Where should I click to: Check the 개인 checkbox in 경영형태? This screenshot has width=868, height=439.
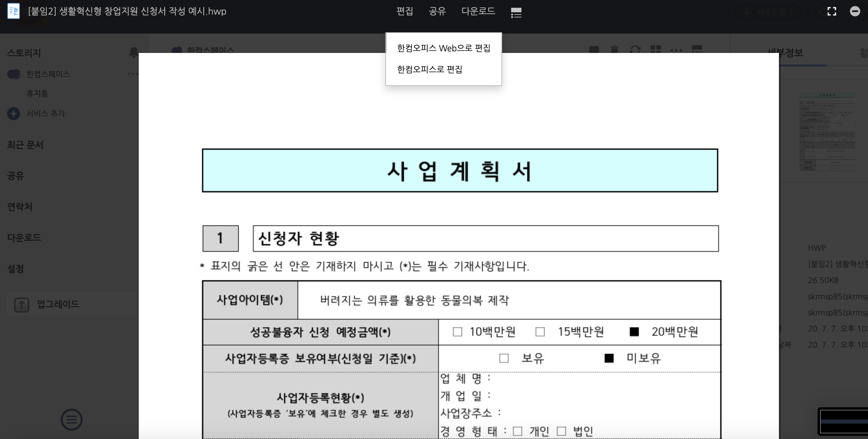click(518, 431)
